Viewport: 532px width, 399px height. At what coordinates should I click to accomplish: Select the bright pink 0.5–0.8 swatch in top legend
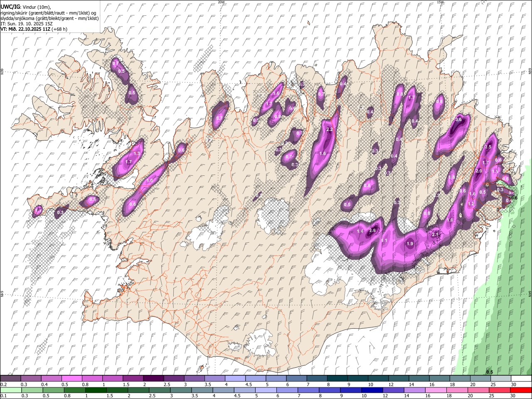[72, 378]
